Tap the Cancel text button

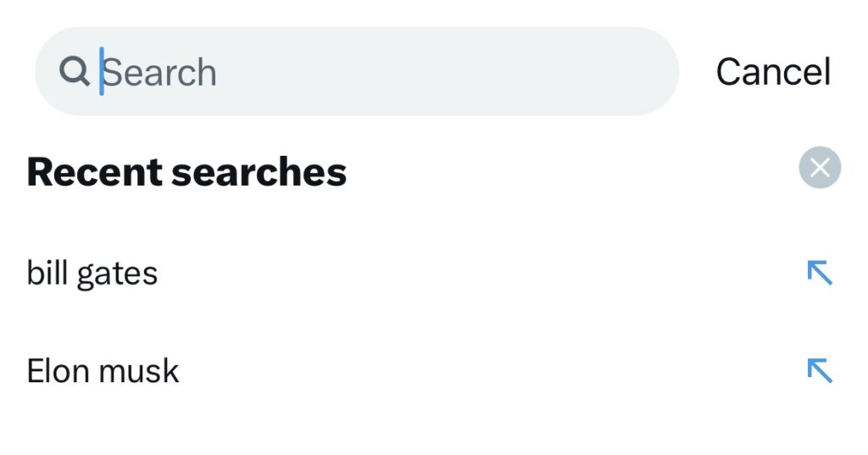click(x=773, y=72)
